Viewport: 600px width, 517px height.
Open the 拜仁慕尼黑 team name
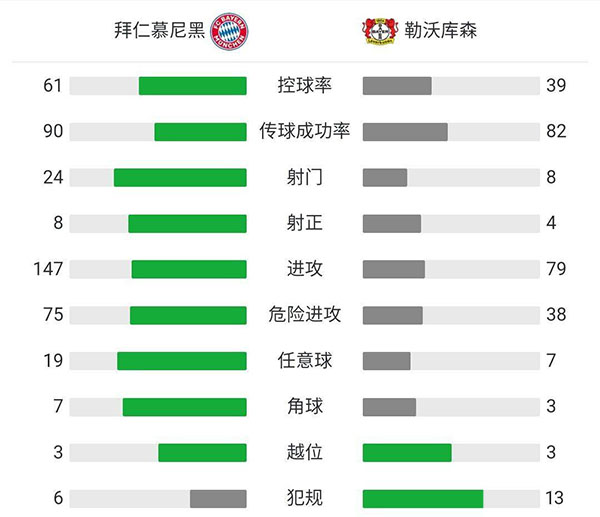(x=160, y=30)
